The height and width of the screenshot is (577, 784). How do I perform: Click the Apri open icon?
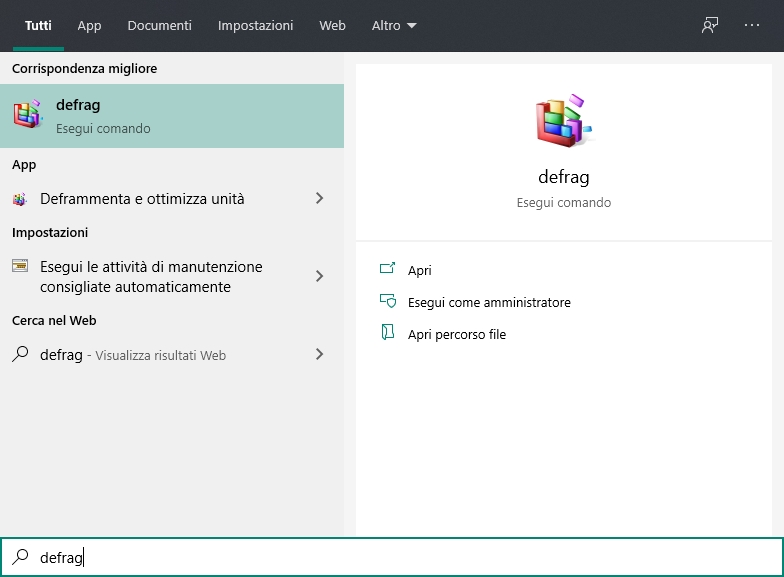click(x=388, y=268)
